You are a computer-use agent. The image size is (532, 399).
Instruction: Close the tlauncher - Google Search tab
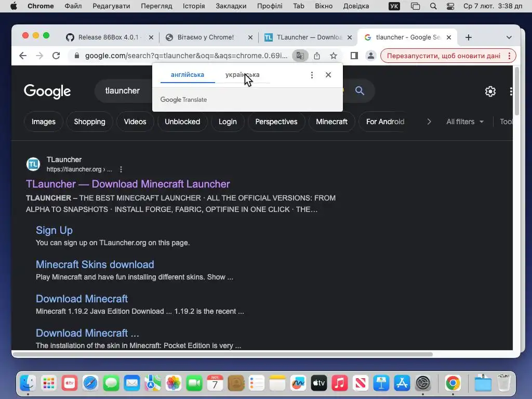pyautogui.click(x=449, y=37)
